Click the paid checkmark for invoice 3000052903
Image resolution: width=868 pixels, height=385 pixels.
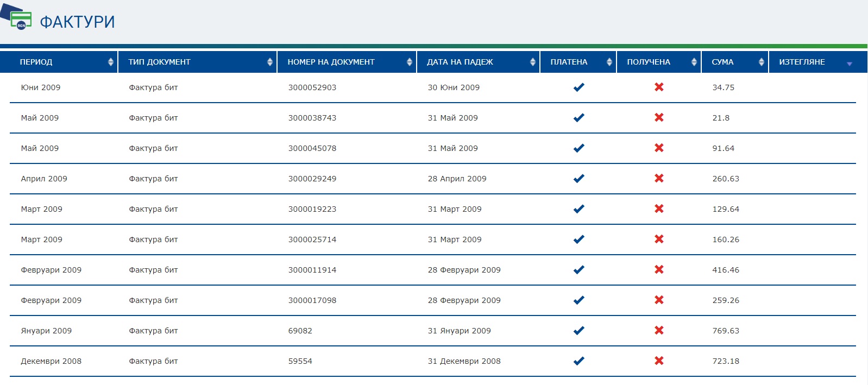tap(579, 87)
